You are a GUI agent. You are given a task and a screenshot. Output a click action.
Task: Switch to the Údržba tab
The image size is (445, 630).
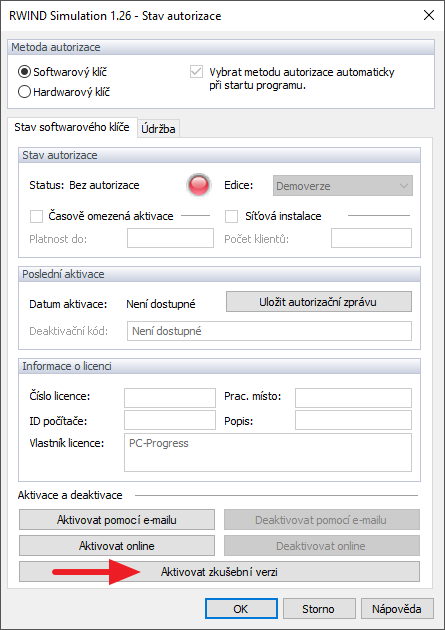click(158, 129)
